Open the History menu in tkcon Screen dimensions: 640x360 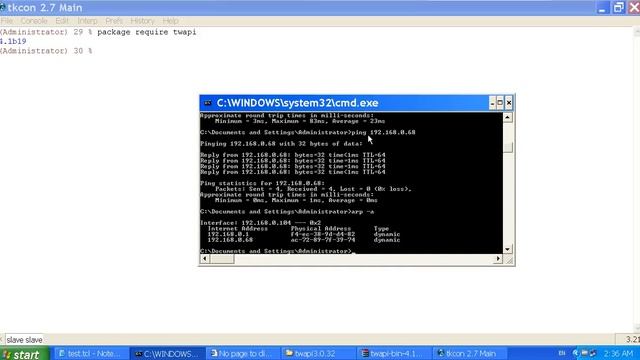142,21
